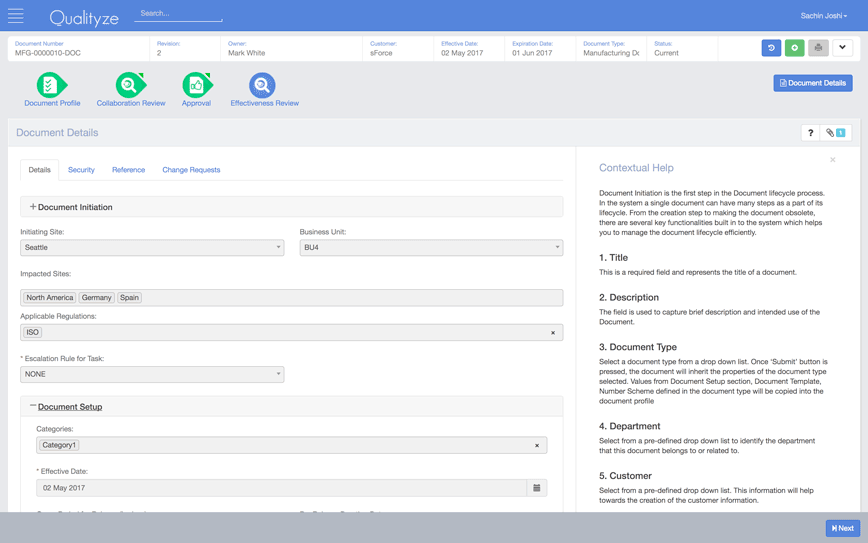Click the search input field
This screenshot has width=868, height=543.
178,14
